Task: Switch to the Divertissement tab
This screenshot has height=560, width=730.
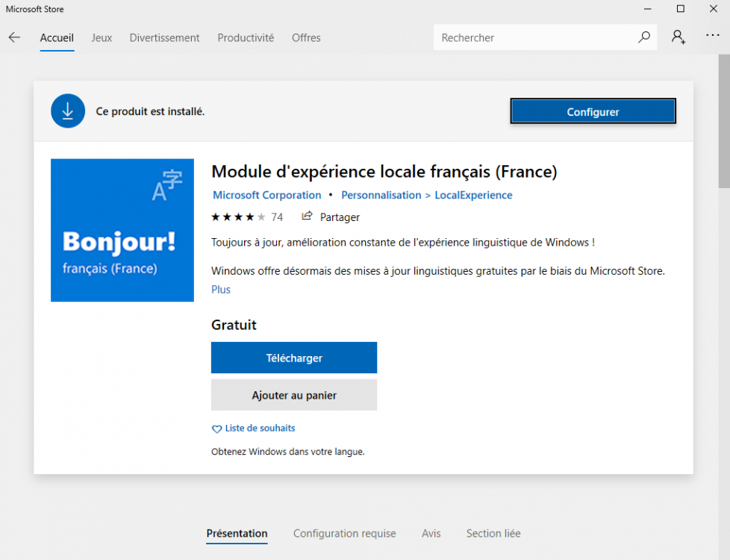Action: point(164,37)
